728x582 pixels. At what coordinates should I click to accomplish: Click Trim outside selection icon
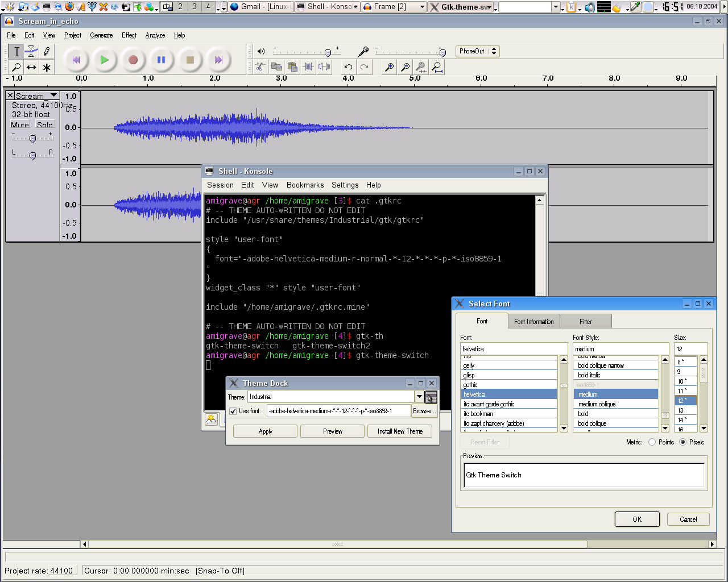(308, 67)
